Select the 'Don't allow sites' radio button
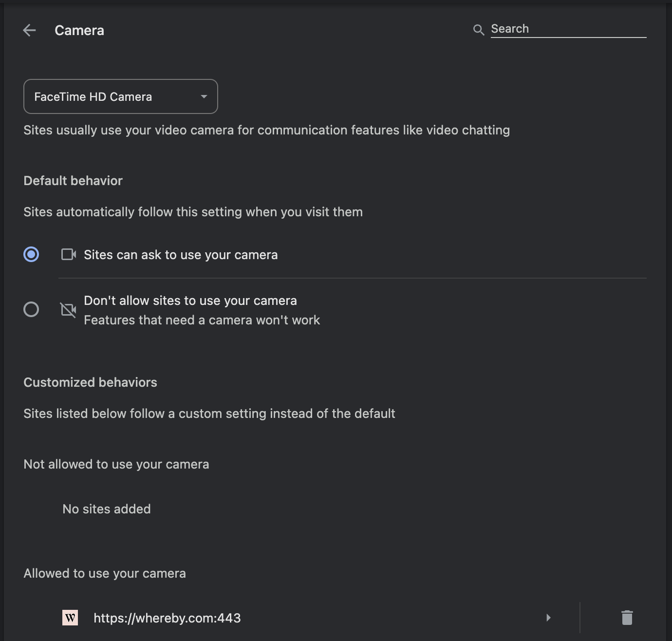 (x=31, y=309)
